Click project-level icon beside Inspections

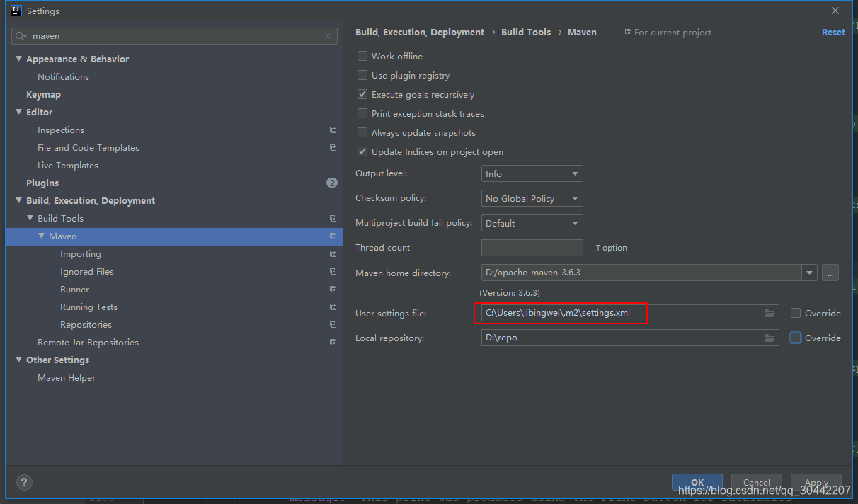pos(333,130)
